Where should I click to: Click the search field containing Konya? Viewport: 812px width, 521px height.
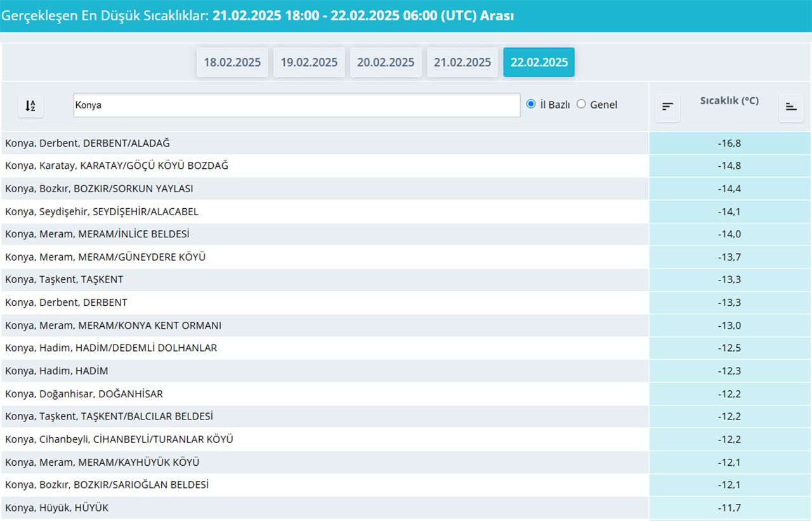click(296, 105)
